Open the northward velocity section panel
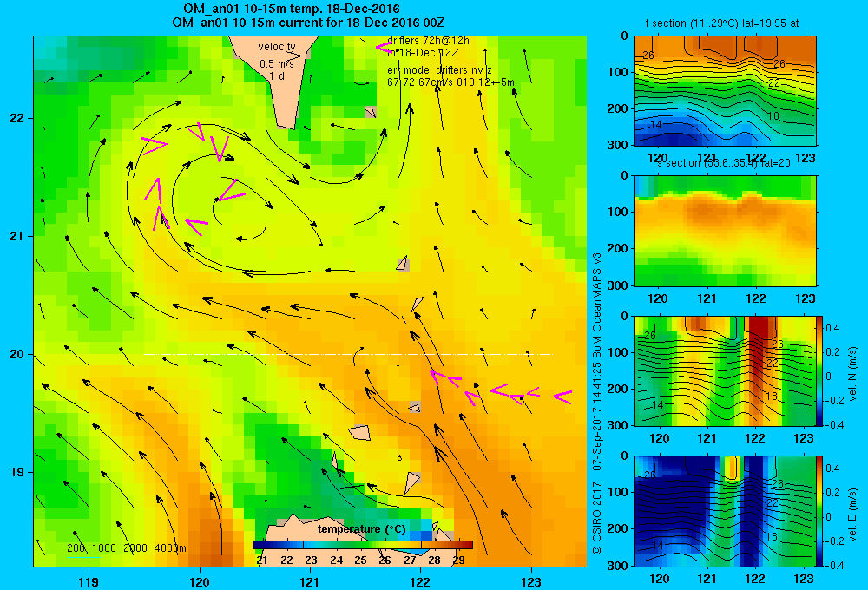Viewport: 868px width, 590px height. click(725, 370)
